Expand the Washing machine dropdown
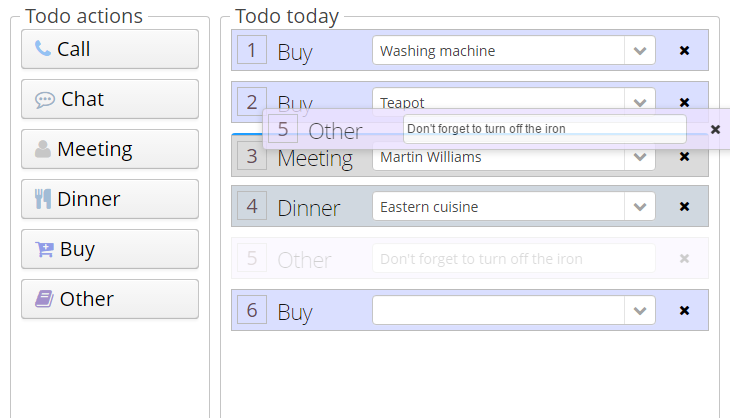The height and width of the screenshot is (418, 730). [x=639, y=50]
